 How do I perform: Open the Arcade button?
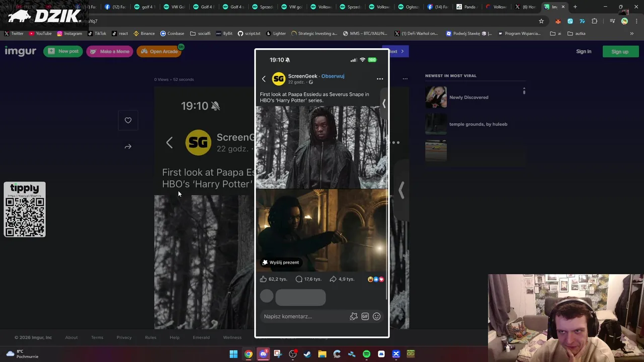pos(159,51)
